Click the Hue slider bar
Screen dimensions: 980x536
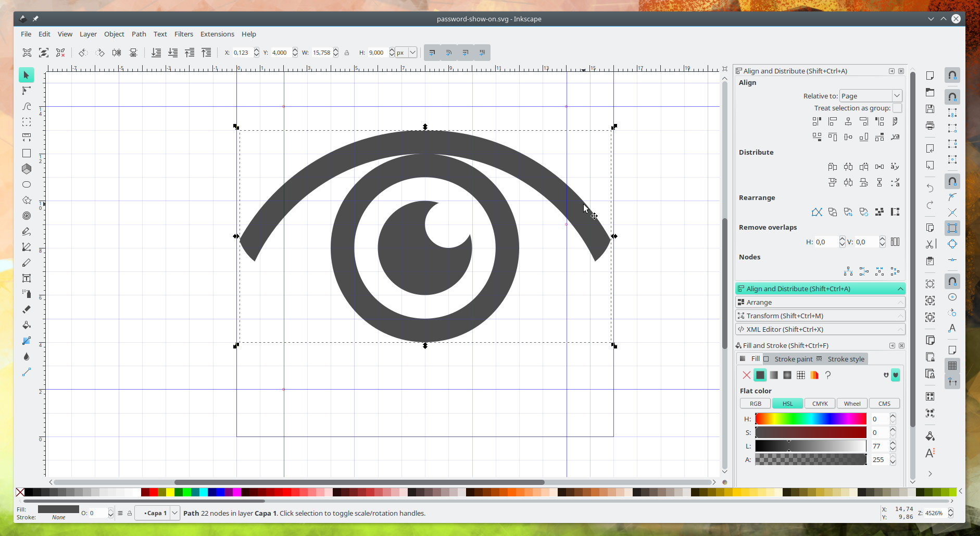[810, 419]
